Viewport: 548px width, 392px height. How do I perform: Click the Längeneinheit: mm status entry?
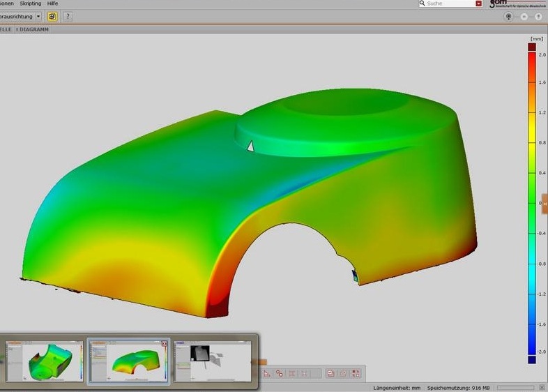397,388
